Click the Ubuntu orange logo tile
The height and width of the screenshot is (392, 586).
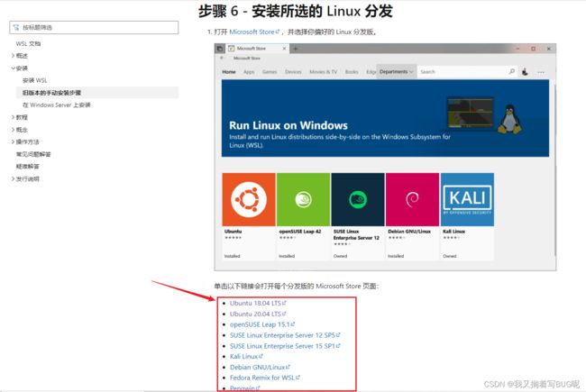pyautogui.click(x=249, y=199)
